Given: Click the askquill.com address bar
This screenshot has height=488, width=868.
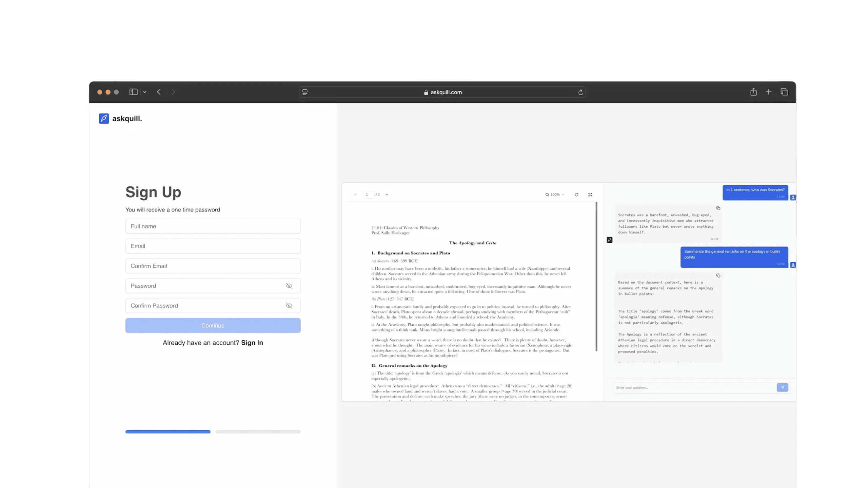Looking at the screenshot, I should pos(442,92).
